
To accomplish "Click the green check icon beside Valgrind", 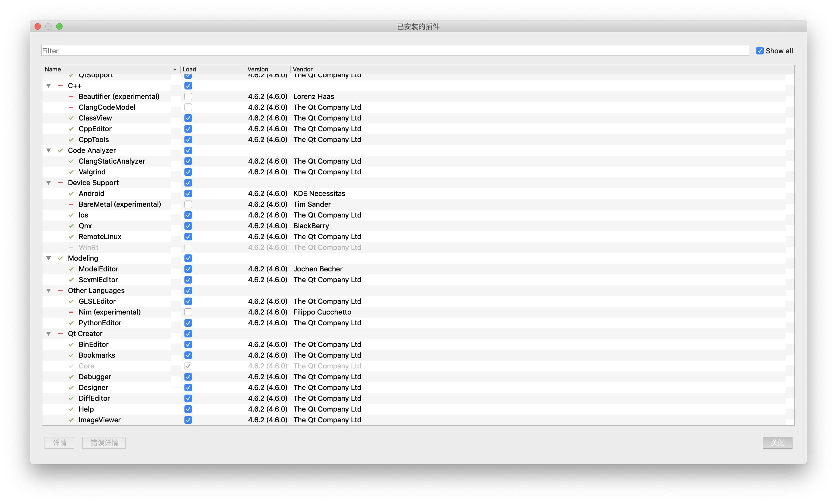I will pyautogui.click(x=71, y=172).
